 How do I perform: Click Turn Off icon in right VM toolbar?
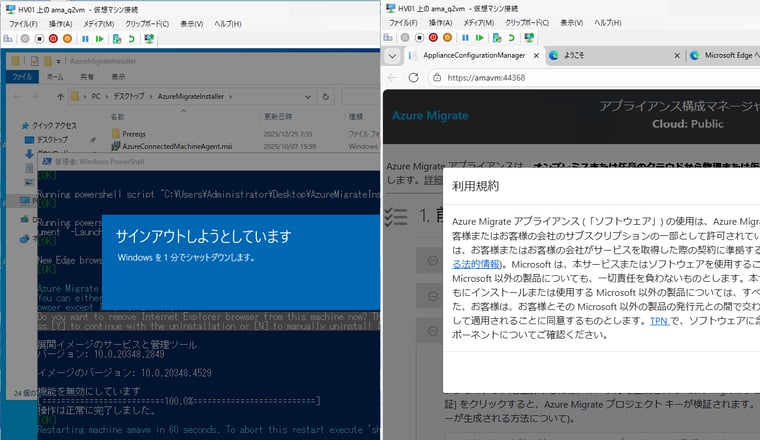(x=419, y=37)
